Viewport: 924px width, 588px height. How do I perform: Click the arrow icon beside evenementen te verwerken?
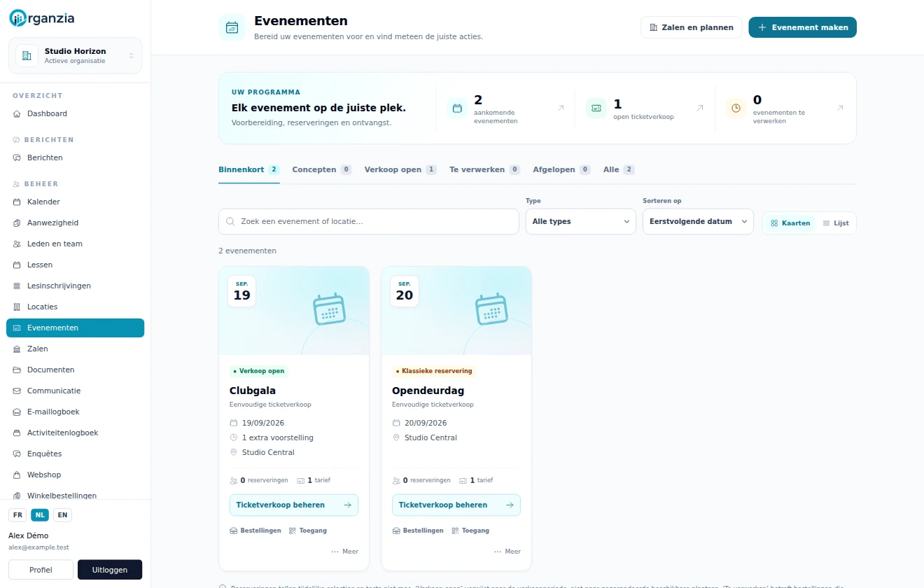pos(840,108)
